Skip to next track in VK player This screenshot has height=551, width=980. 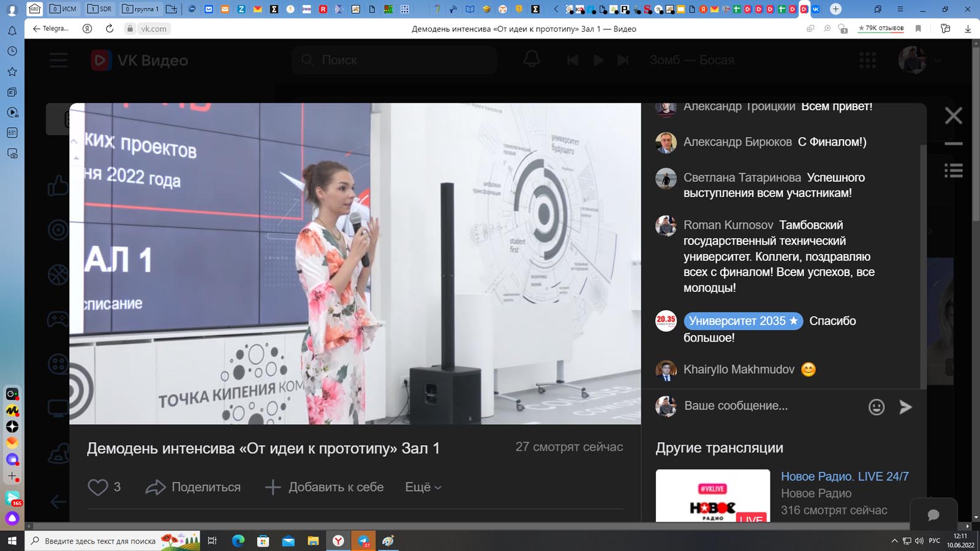(623, 60)
